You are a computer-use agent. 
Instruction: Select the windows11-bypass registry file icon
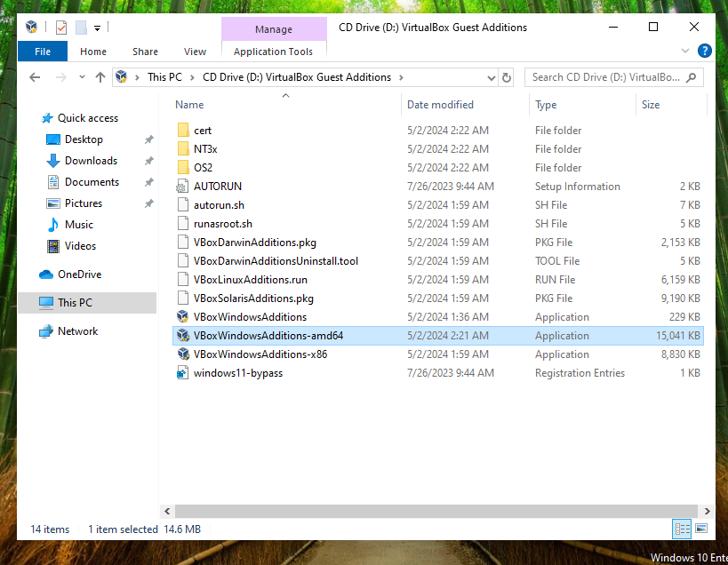point(182,373)
